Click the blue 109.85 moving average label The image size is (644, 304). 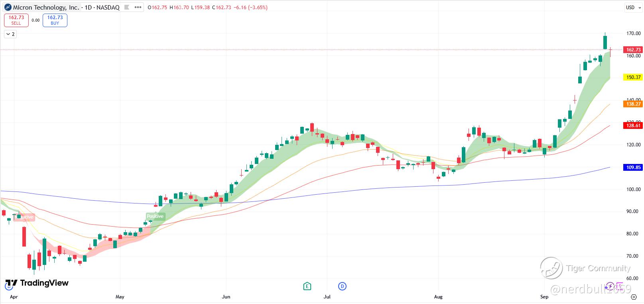tap(633, 168)
